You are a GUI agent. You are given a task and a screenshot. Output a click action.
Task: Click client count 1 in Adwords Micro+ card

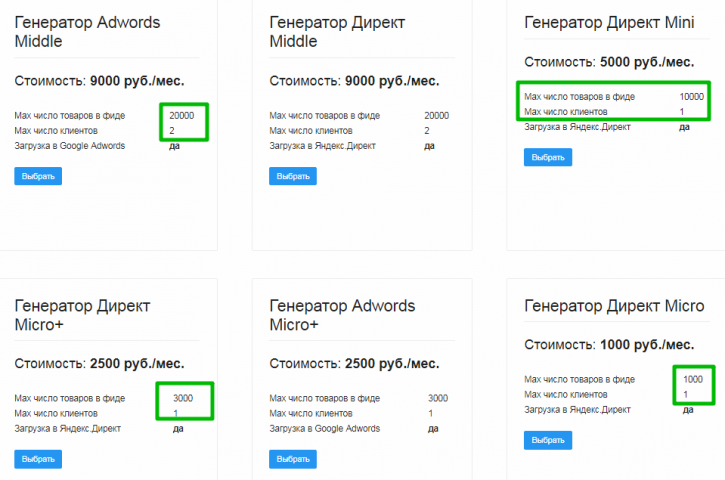click(x=430, y=413)
